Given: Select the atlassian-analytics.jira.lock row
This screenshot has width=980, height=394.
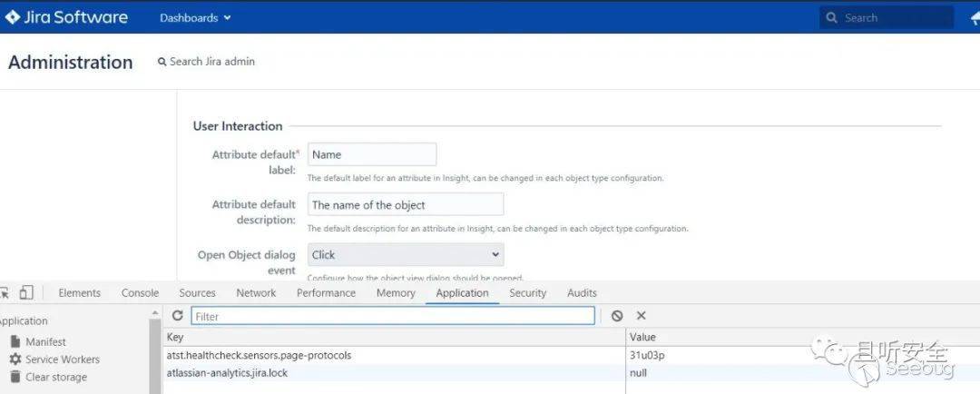Looking at the screenshot, I should (x=227, y=373).
